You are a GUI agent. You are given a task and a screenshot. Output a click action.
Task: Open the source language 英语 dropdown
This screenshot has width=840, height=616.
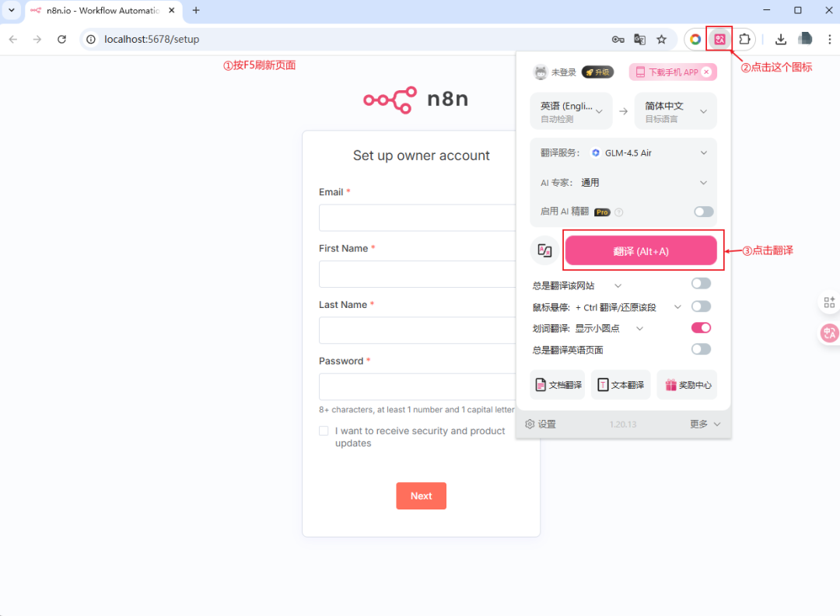(x=571, y=111)
